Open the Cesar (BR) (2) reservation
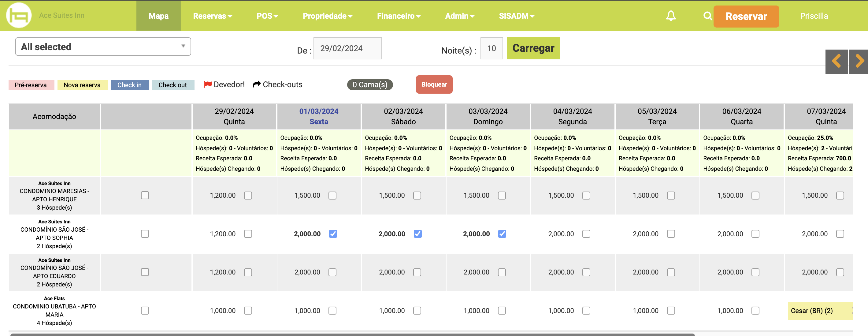Screen dimensions: 868x336 (820, 310)
